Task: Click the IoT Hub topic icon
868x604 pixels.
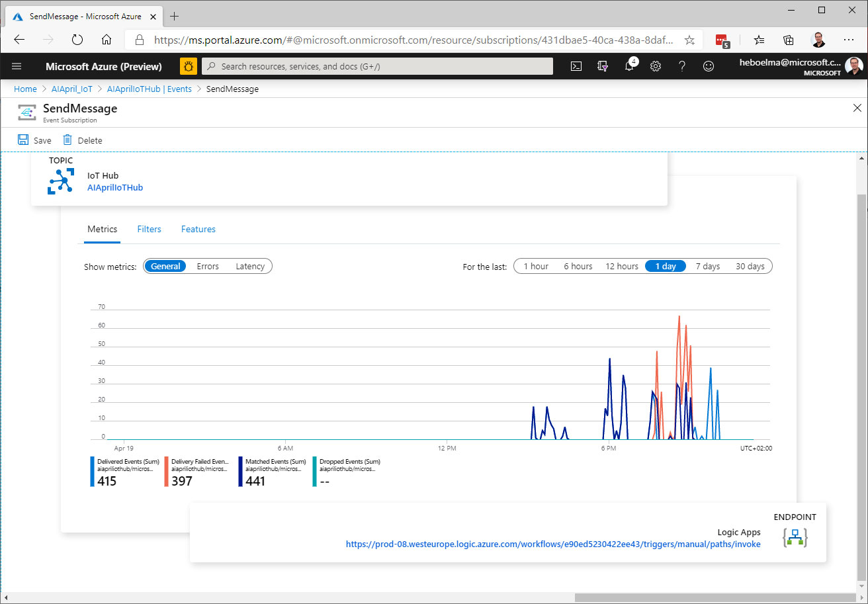Action: [61, 181]
